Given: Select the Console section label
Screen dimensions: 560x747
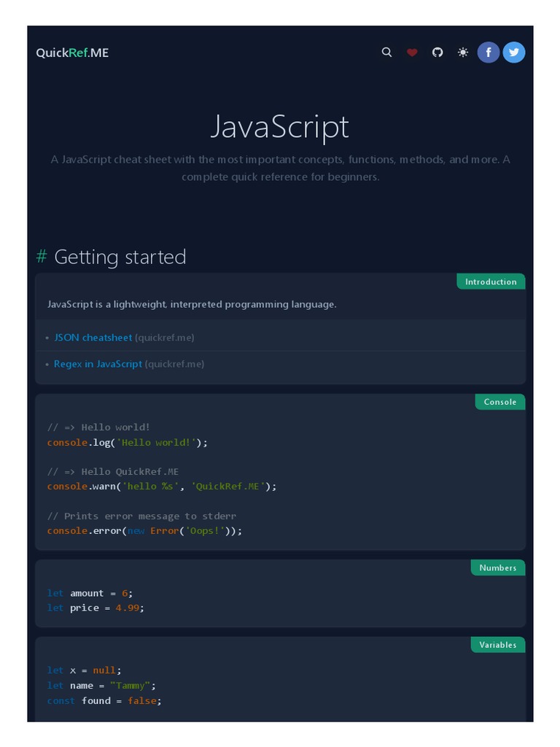Looking at the screenshot, I should 500,402.
